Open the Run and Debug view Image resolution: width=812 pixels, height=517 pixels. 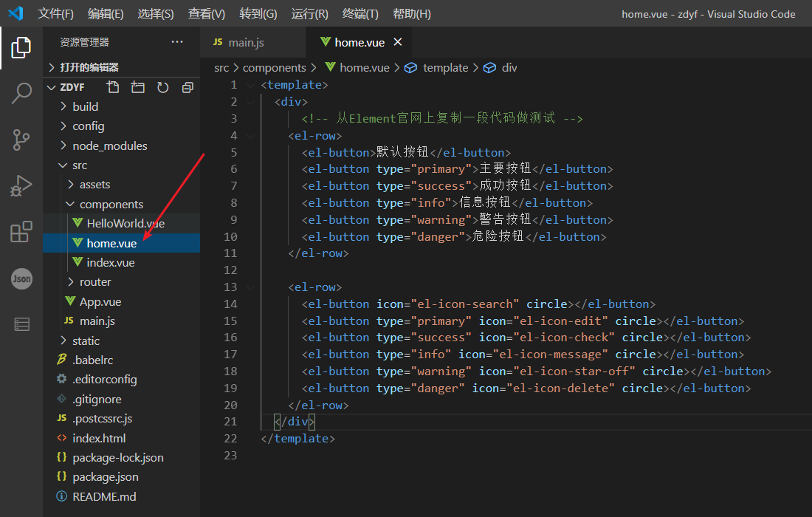[21, 185]
